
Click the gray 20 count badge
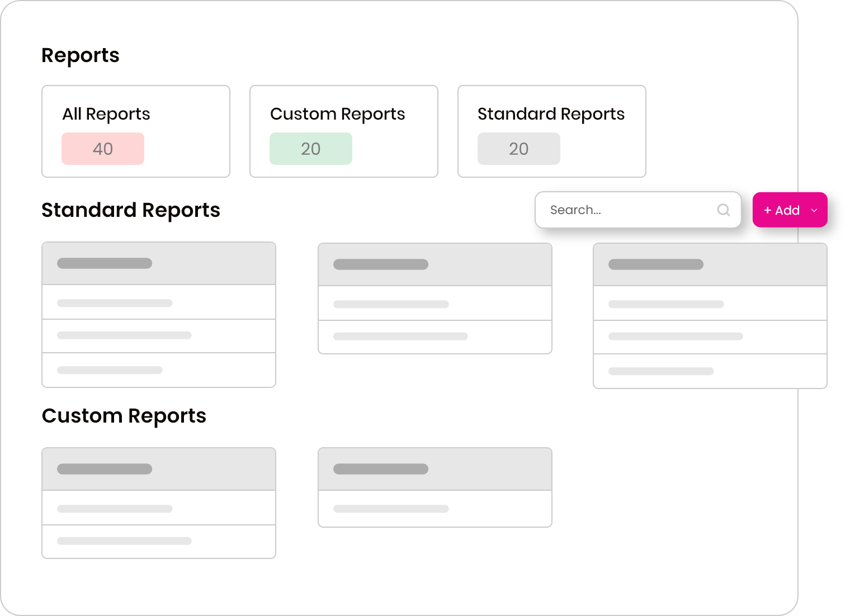[519, 149]
